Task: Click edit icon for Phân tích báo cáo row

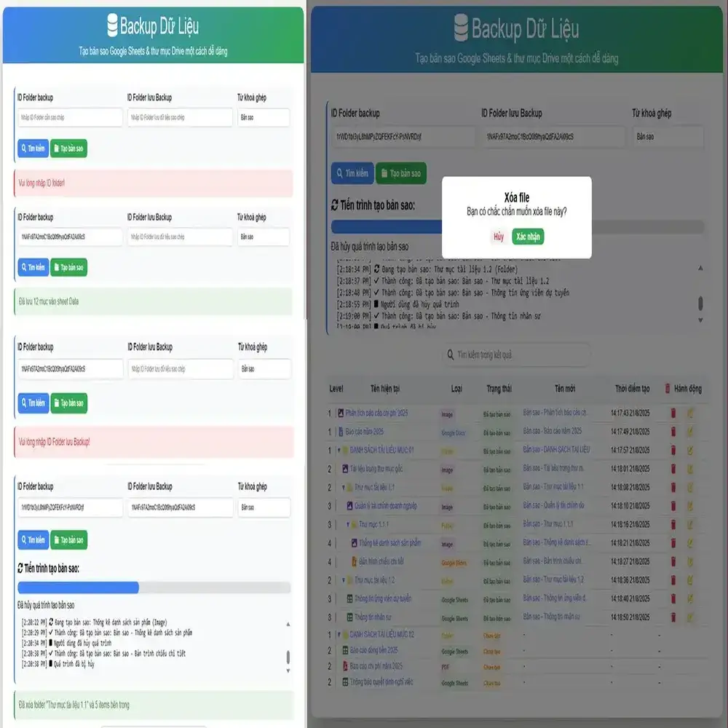Action: point(690,414)
